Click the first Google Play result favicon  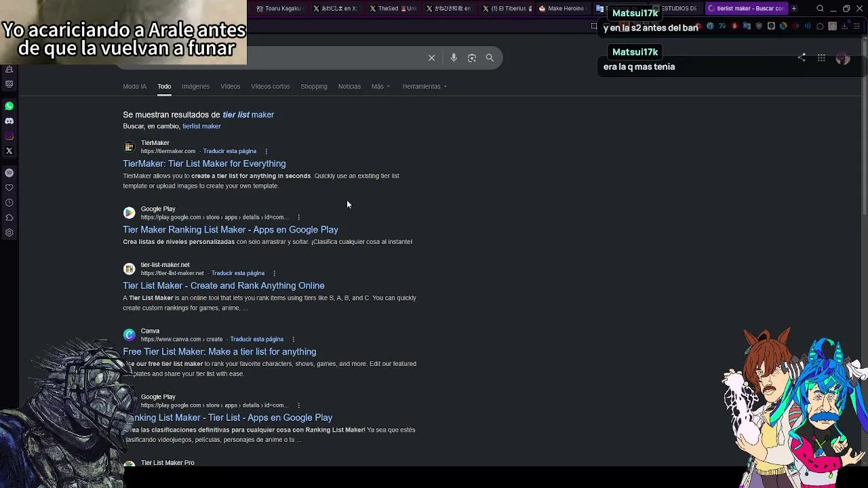129,213
